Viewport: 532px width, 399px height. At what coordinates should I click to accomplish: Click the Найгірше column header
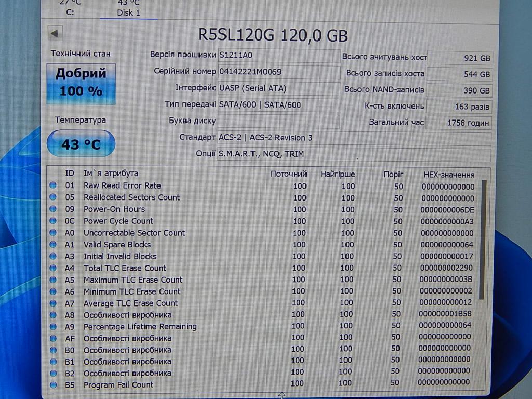pos(338,174)
